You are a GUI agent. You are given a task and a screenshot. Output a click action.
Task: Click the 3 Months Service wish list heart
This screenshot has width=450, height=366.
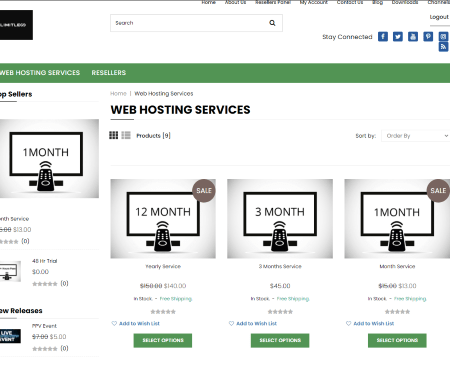(231, 323)
